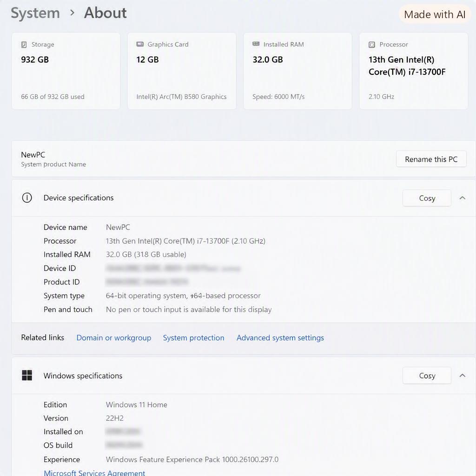Click the blurred Device ID value

(x=173, y=268)
